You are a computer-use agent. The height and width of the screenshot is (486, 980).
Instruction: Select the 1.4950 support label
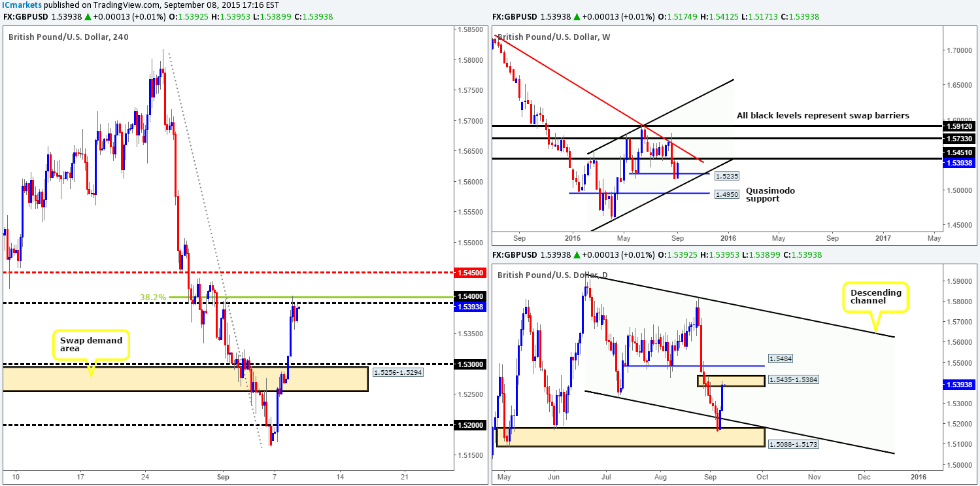pyautogui.click(x=727, y=194)
